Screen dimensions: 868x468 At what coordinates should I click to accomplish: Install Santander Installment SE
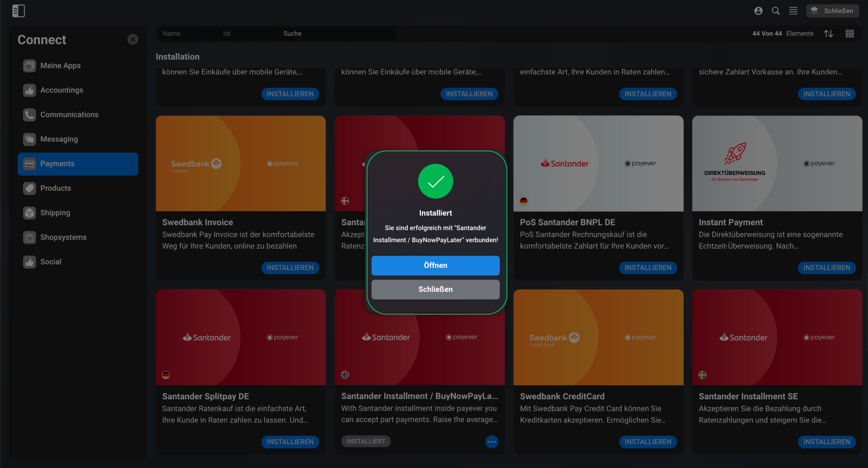point(827,442)
